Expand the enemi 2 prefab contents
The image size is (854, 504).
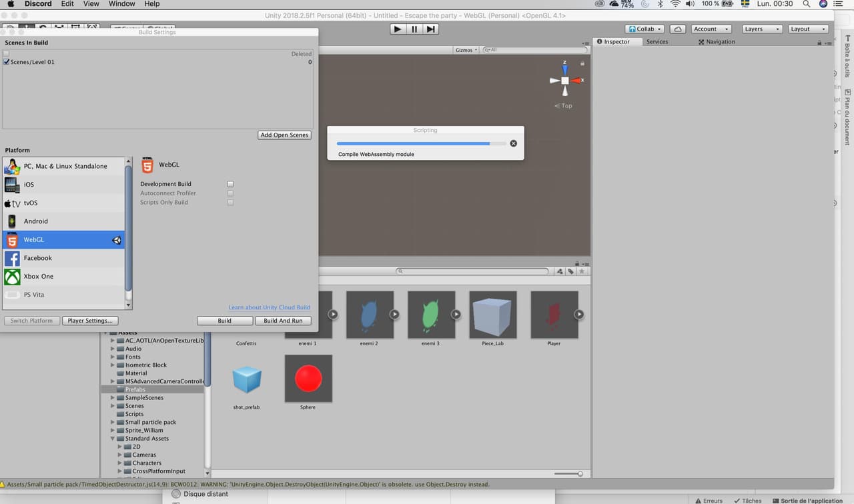394,314
